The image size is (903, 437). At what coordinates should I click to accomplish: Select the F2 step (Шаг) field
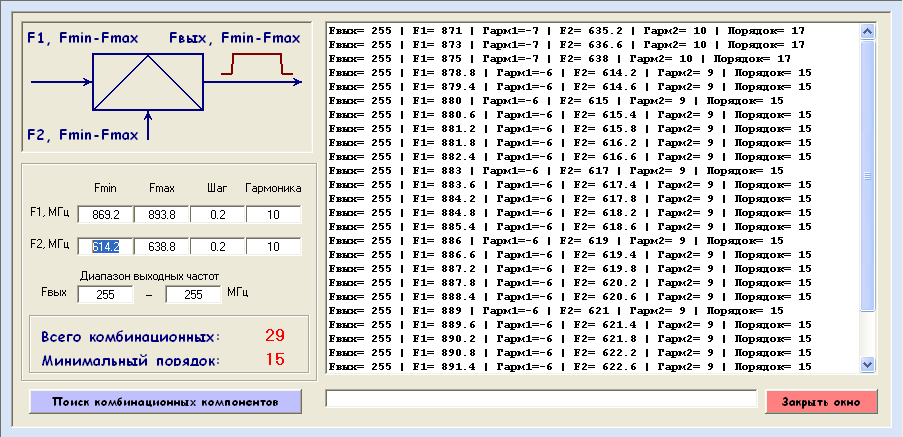218,247
